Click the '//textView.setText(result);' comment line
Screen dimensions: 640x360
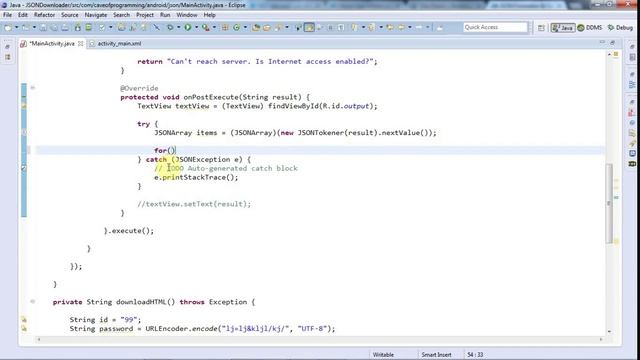194,204
